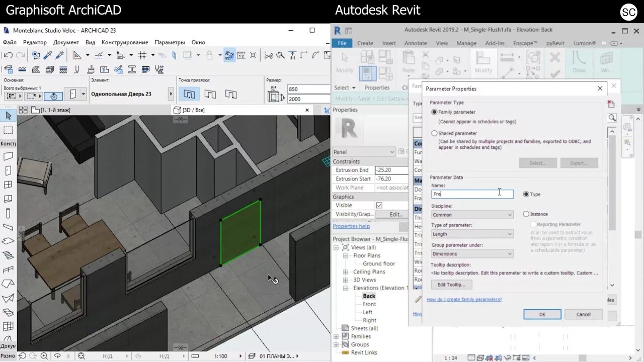This screenshot has height=362, width=644.
Task: Open the Properties help link in Revit
Action: 351,226
